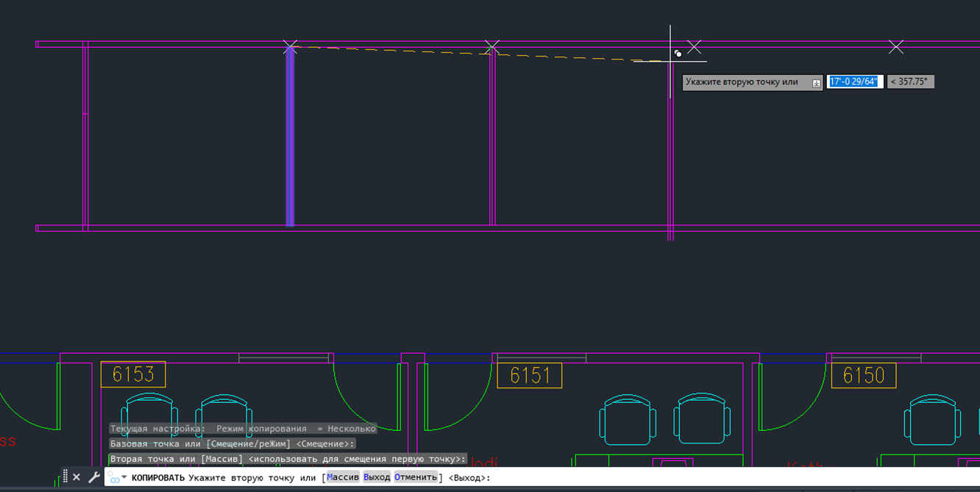Close the command line window
This screenshot has width=980, height=492.
point(77,477)
